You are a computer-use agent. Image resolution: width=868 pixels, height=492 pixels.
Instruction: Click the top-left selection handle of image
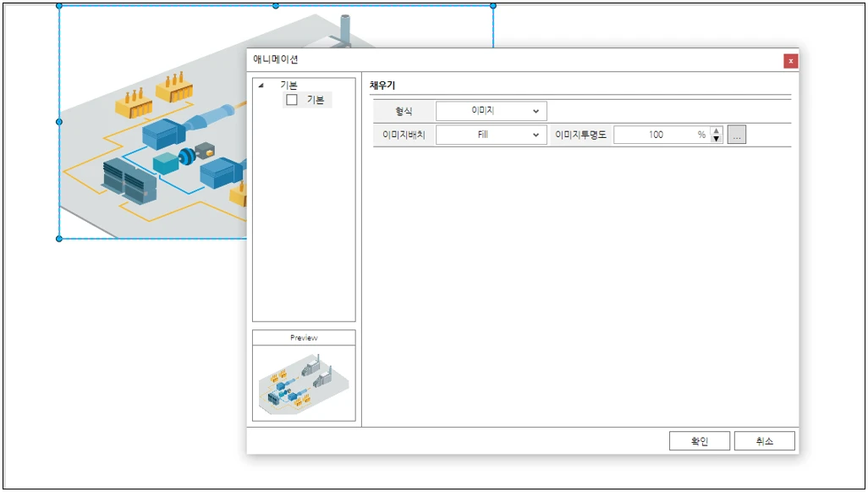[59, 6]
